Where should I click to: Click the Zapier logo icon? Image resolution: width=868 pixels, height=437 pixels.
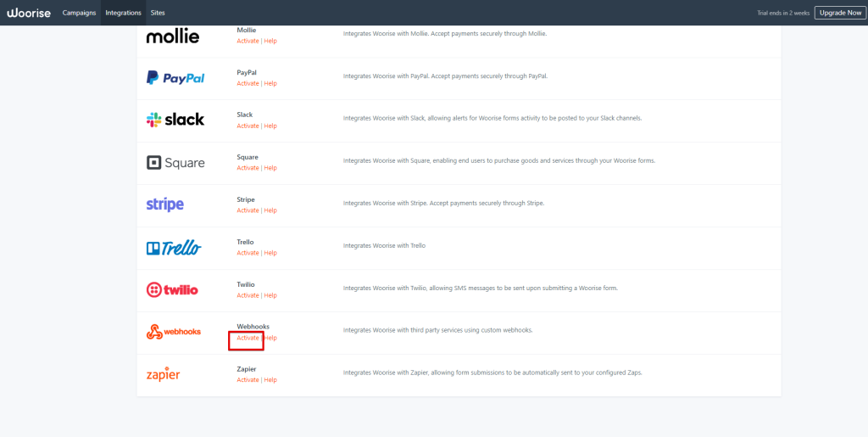coord(163,374)
